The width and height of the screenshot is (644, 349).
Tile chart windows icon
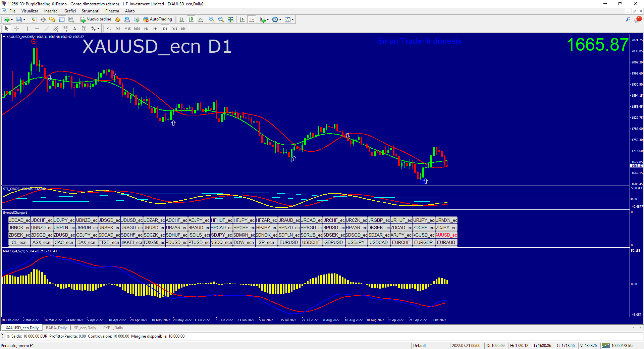pyautogui.click(x=230, y=19)
